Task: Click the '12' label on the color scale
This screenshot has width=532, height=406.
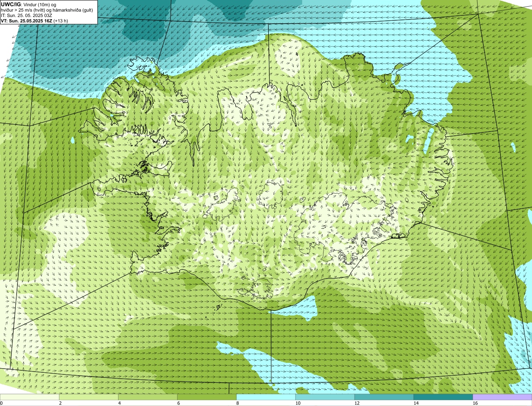Action: tap(357, 403)
